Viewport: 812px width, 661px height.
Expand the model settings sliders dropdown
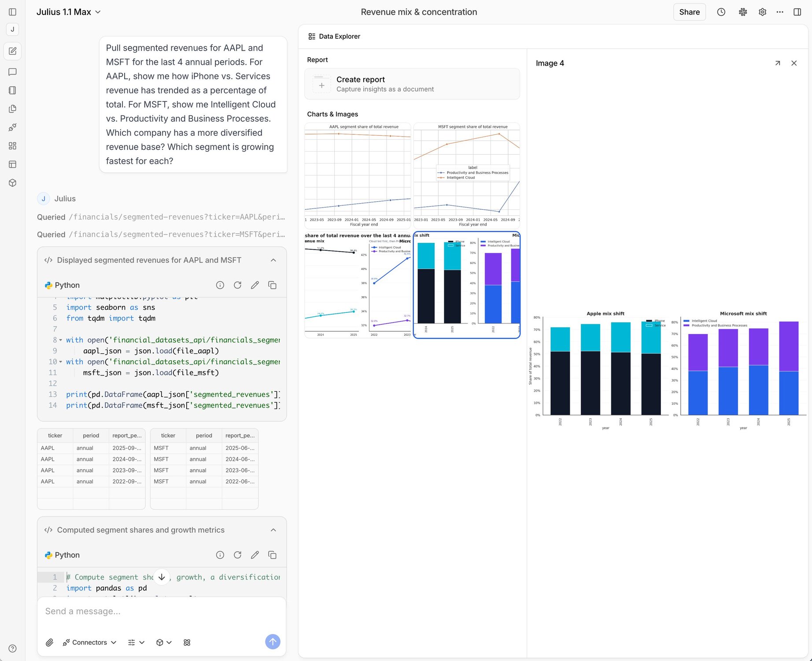(136, 642)
